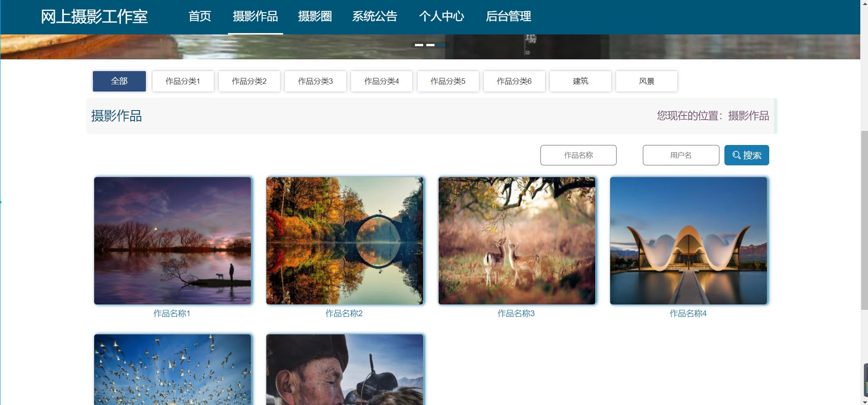Go to the 摄影圈 menu item
The image size is (868, 405).
(x=315, y=16)
